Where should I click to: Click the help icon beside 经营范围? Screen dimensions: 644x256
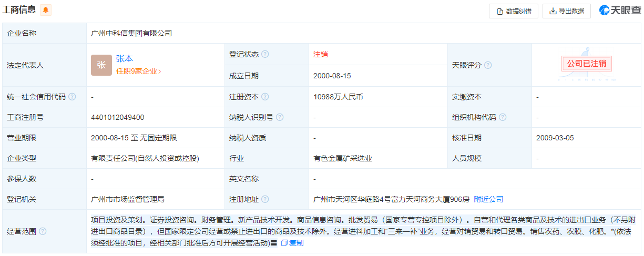43,231
